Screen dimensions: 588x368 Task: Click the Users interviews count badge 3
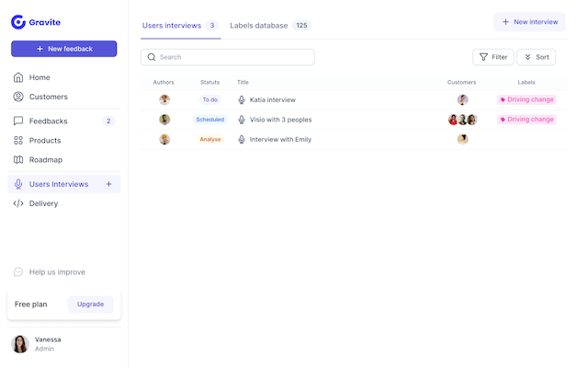coord(212,26)
